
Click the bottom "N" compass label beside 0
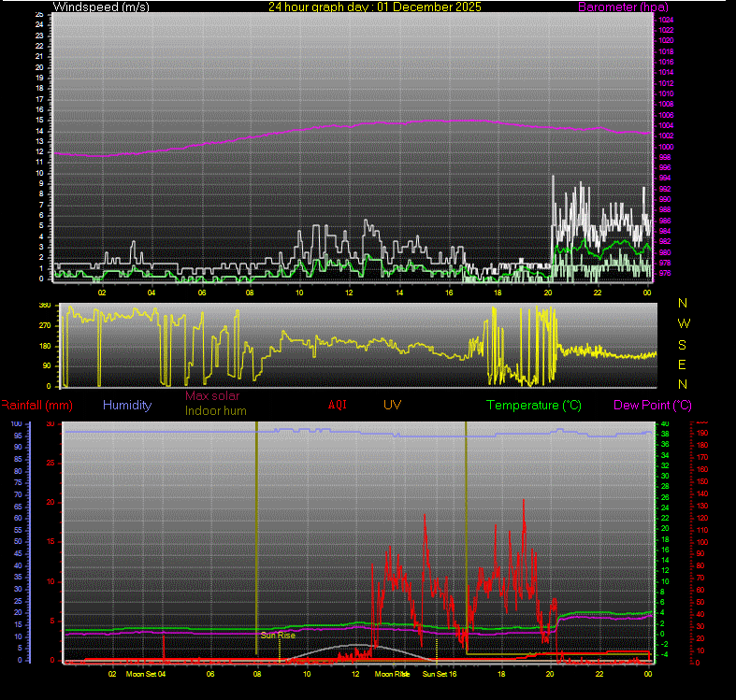(x=683, y=384)
